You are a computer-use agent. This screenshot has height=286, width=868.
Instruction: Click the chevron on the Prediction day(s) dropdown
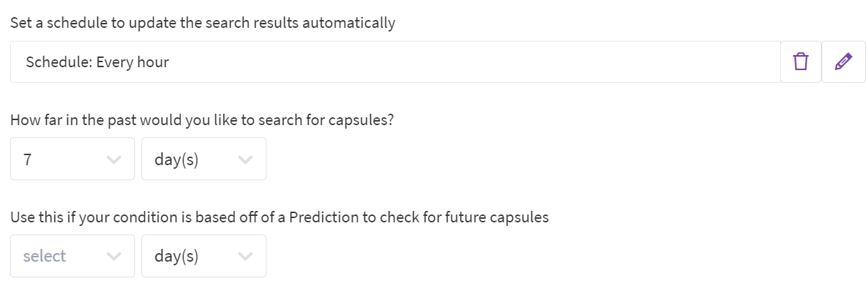(x=245, y=257)
